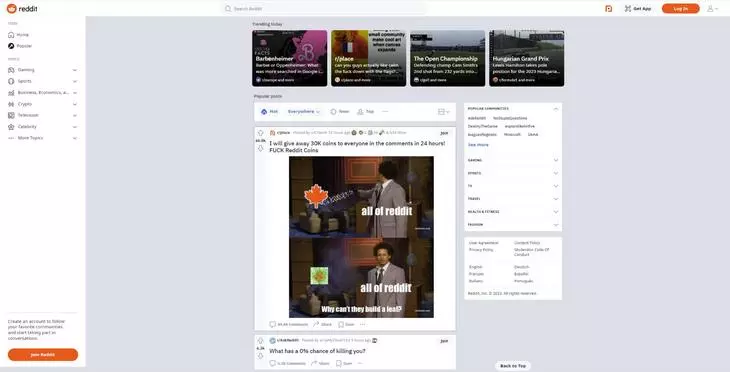The height and width of the screenshot is (372, 730).
Task: Open the User Agreement link
Action: click(484, 243)
